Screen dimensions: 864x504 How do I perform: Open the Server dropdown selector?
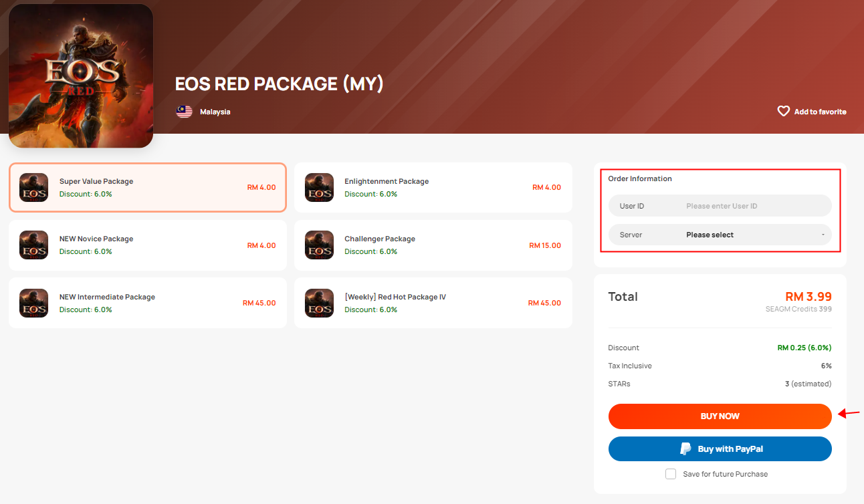[x=720, y=235]
